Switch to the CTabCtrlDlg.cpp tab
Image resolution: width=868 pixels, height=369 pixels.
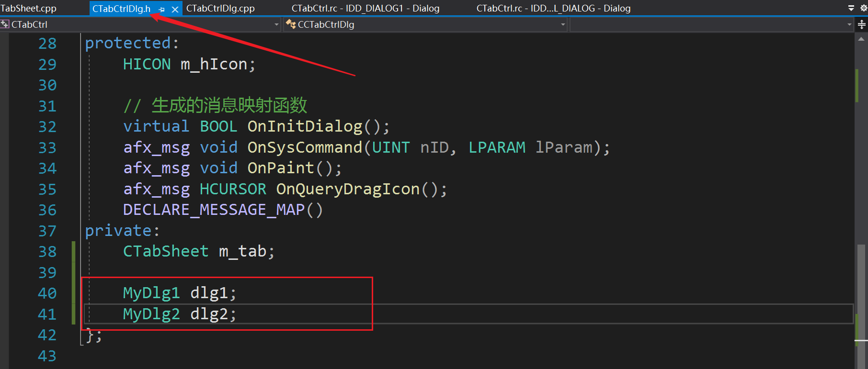tap(220, 9)
